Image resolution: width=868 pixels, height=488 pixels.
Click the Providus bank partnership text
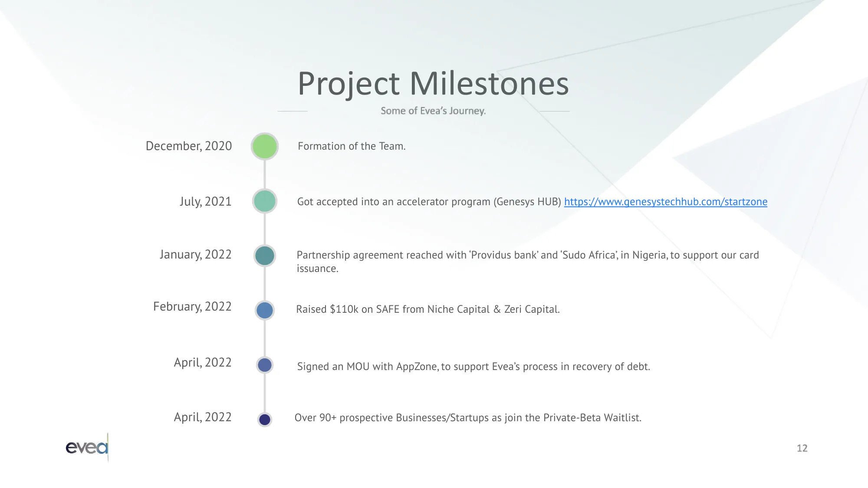point(528,262)
